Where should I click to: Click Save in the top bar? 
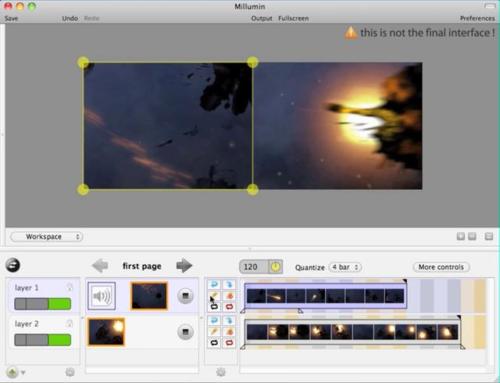11,18
